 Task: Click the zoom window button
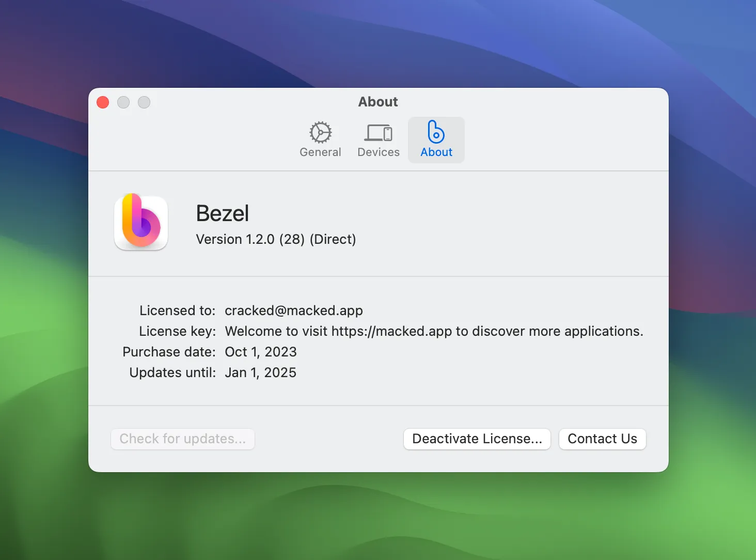[144, 102]
